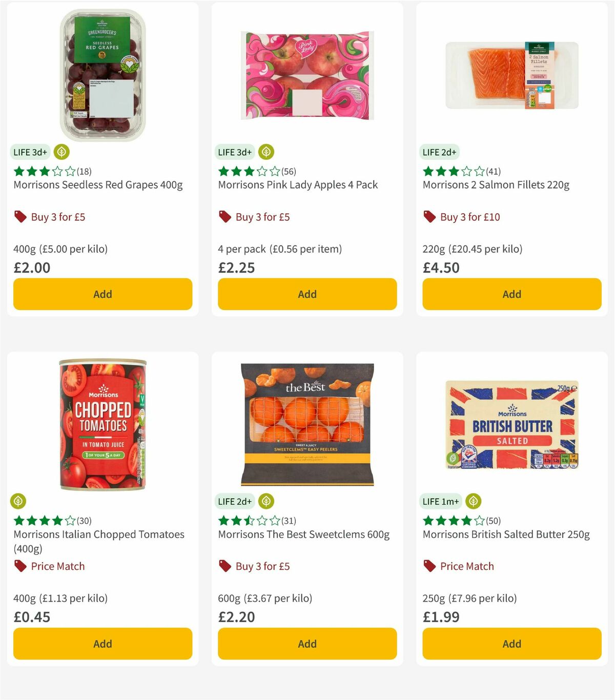Click the green sustainability leaf icon beside Seedless Red Grapes LIFE badge
The image size is (615, 700).
click(x=61, y=152)
